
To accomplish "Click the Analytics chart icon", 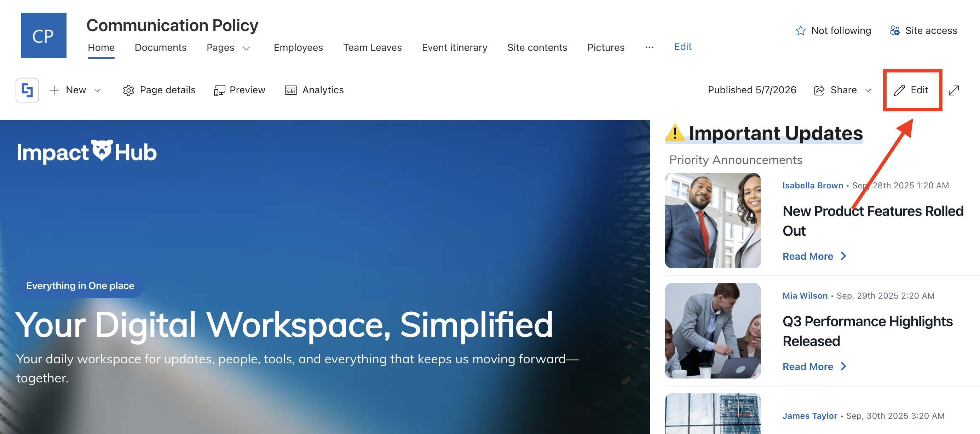I will 291,90.
